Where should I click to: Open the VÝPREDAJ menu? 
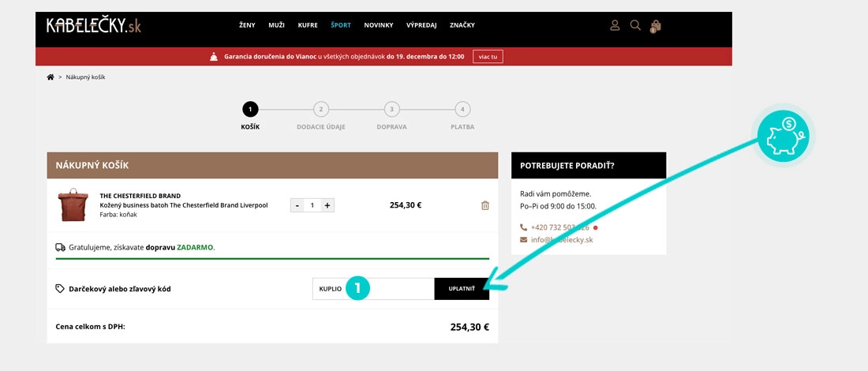pyautogui.click(x=421, y=25)
